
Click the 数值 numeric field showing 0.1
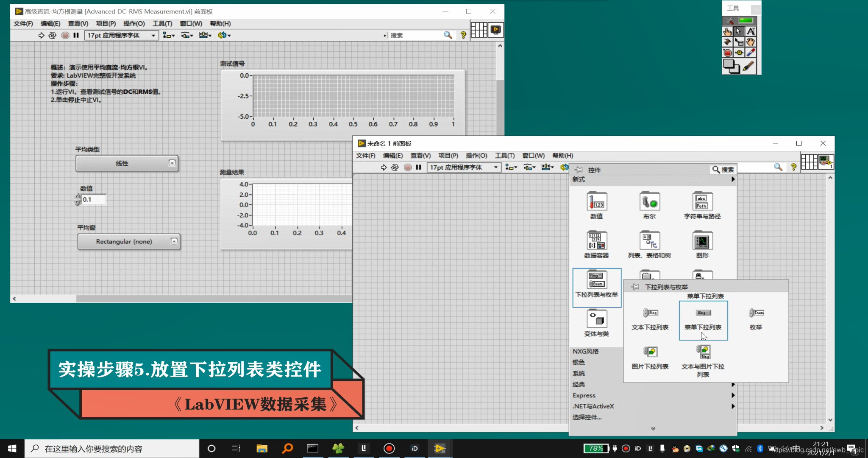(93, 199)
